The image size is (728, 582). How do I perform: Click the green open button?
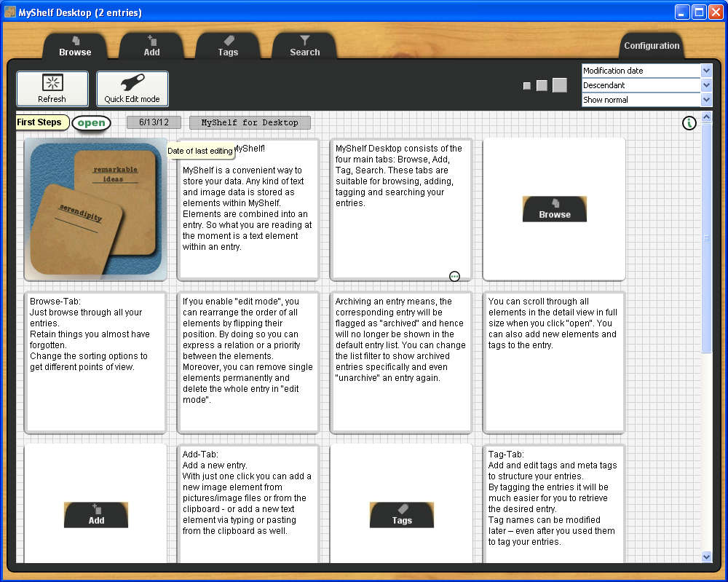click(92, 122)
